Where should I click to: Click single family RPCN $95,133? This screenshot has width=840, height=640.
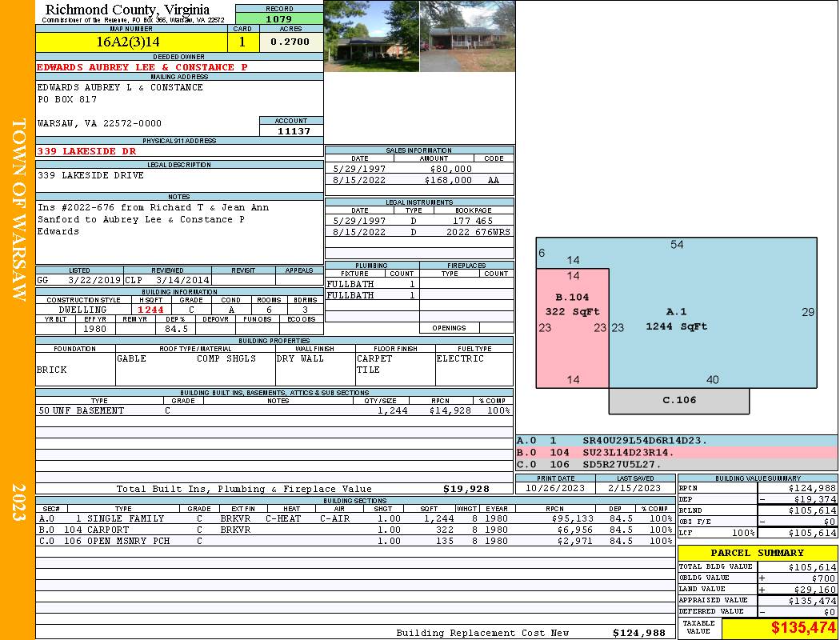[572, 518]
